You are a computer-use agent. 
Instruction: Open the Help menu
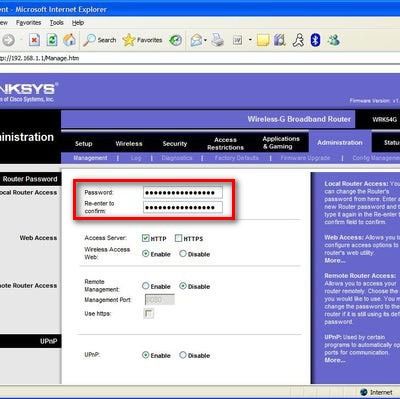click(78, 23)
